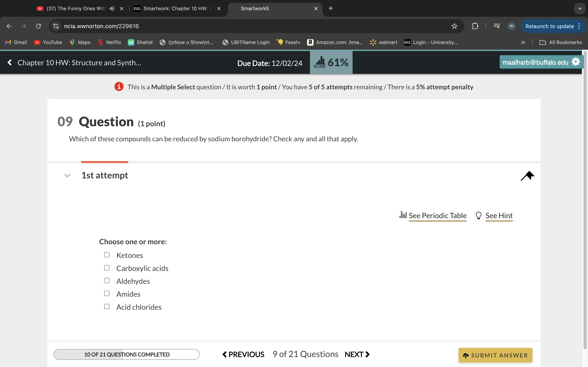Open account settings gear next to maalharb@buffalo.edu
Image resolution: width=588 pixels, height=367 pixels.
576,62
